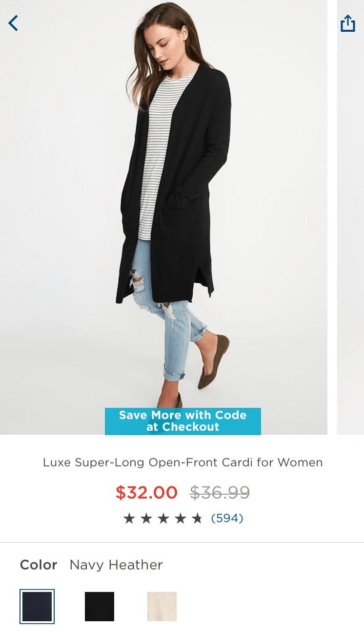Click the Color label
The image size is (364, 632).
39,565
